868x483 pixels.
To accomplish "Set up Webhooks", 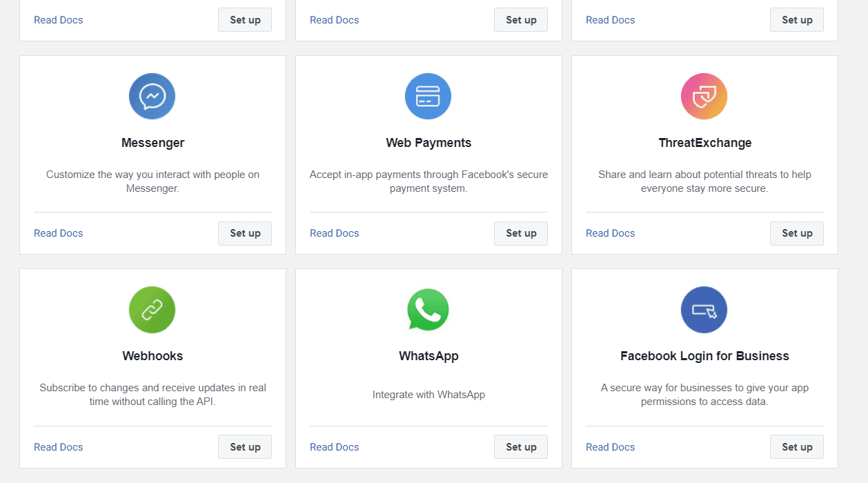I will pyautogui.click(x=244, y=446).
